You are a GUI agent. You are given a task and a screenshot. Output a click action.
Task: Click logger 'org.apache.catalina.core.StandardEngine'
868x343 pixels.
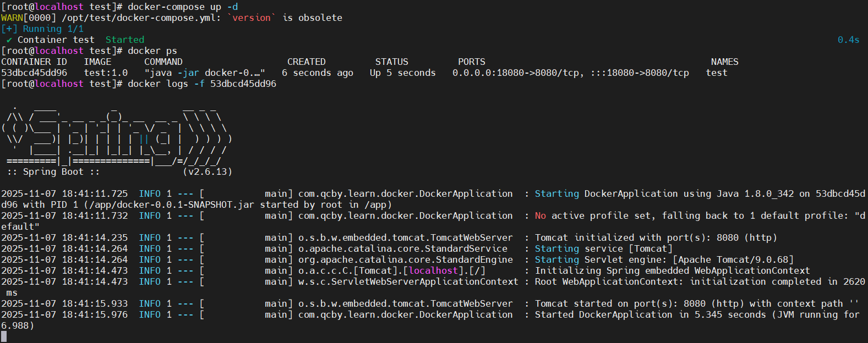click(x=406, y=259)
